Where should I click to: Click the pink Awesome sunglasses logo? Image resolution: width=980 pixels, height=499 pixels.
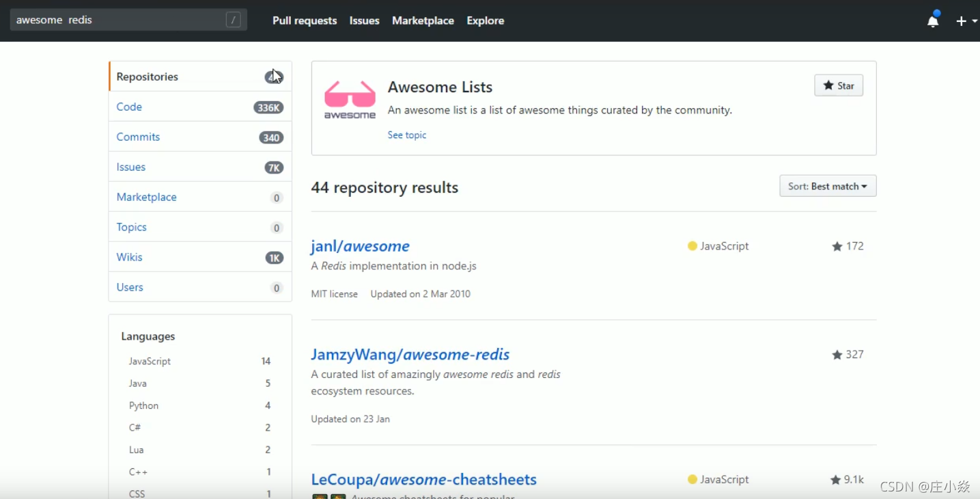(x=350, y=99)
